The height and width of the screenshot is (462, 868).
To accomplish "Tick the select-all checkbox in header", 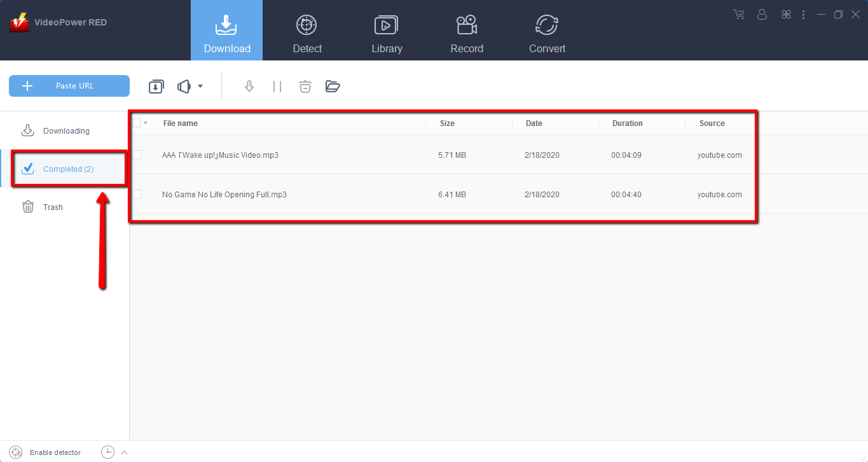I will (137, 123).
